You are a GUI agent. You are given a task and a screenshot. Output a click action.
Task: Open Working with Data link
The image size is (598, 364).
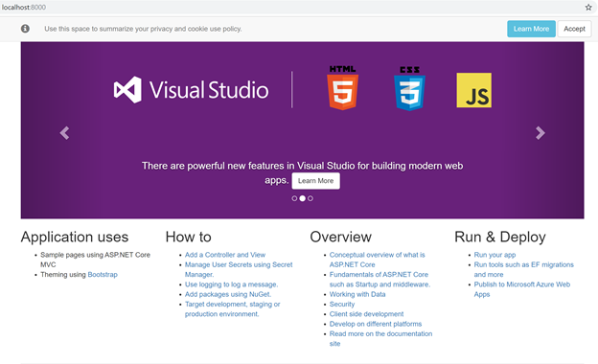(357, 294)
